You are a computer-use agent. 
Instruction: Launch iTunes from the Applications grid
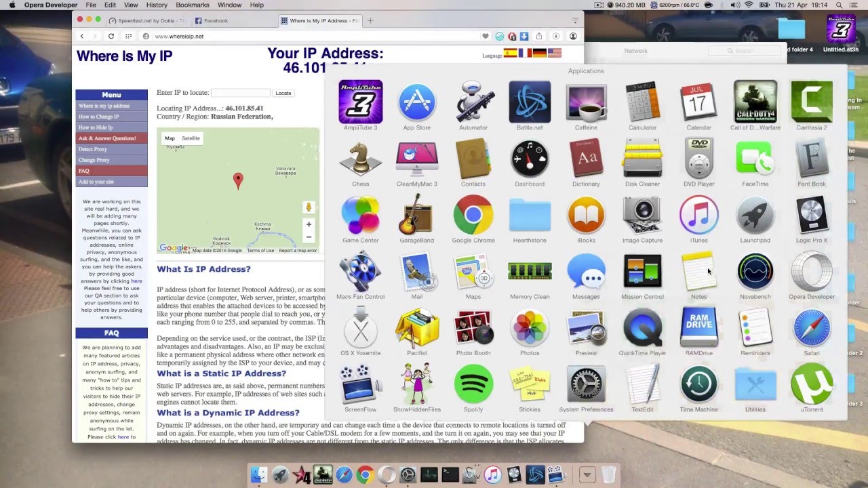point(699,214)
